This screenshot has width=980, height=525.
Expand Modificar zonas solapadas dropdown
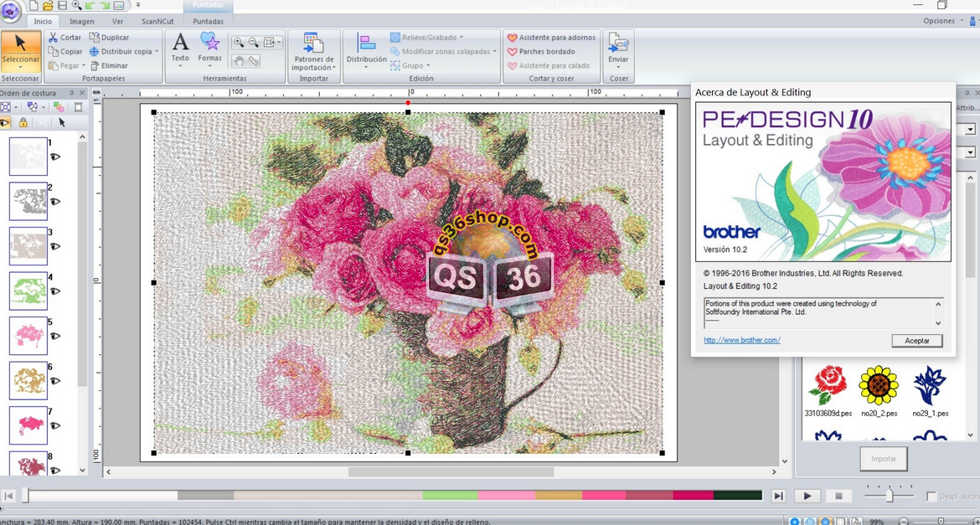pyautogui.click(x=495, y=51)
